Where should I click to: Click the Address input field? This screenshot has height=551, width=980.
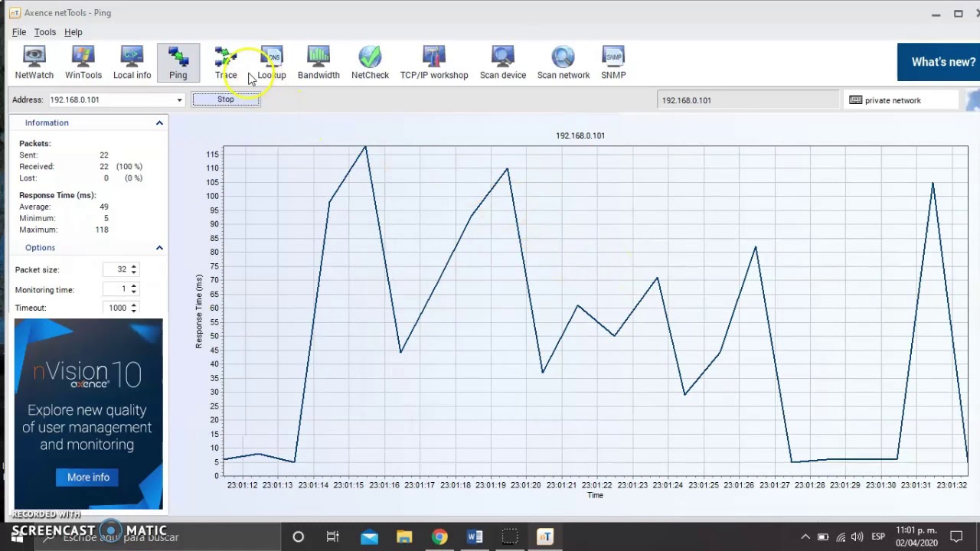coord(111,100)
